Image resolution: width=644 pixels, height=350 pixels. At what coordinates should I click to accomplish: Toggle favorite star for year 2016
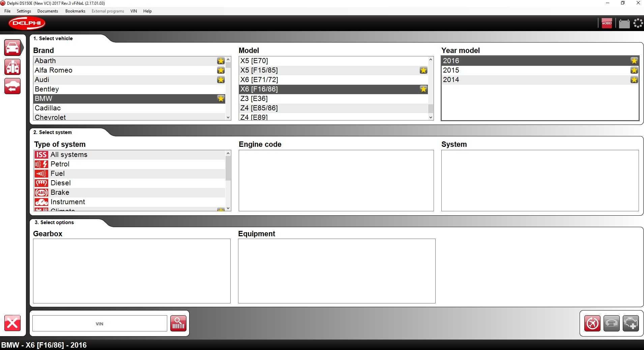click(634, 61)
